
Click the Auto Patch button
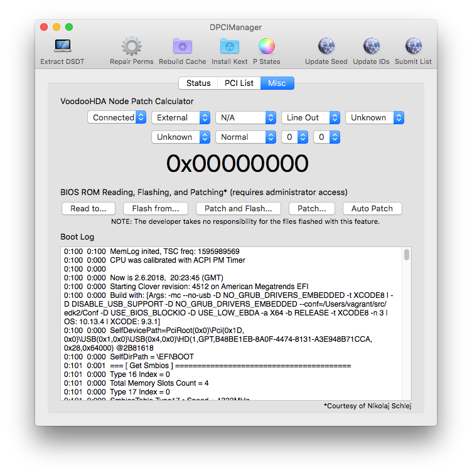click(x=372, y=209)
